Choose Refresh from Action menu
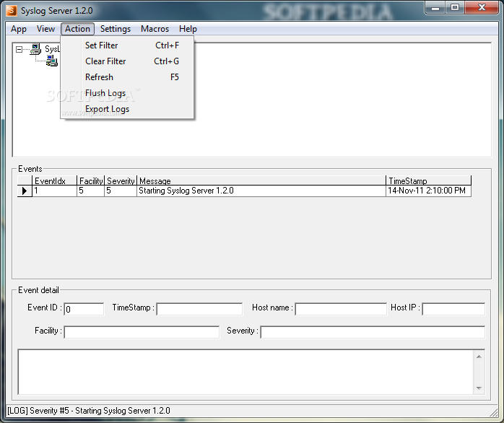This screenshot has width=504, height=423. 127,77
